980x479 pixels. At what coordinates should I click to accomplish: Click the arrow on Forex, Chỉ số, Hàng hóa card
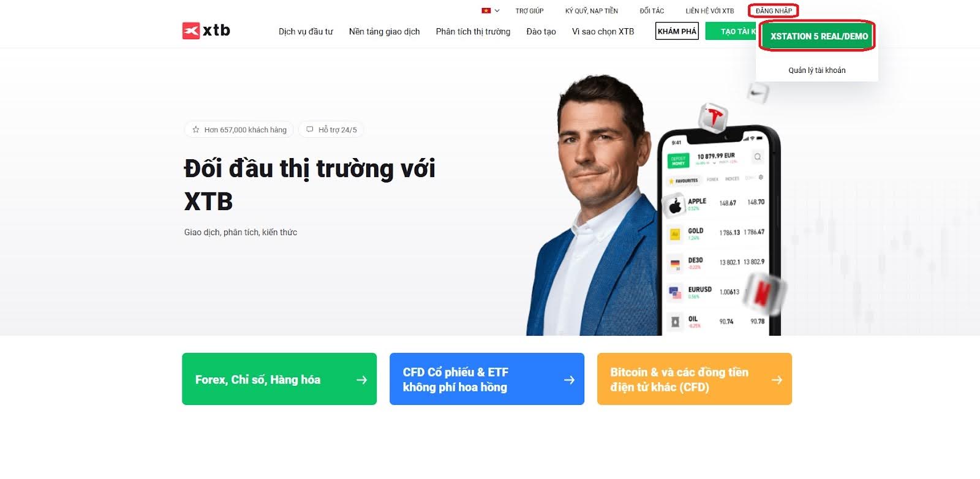361,380
